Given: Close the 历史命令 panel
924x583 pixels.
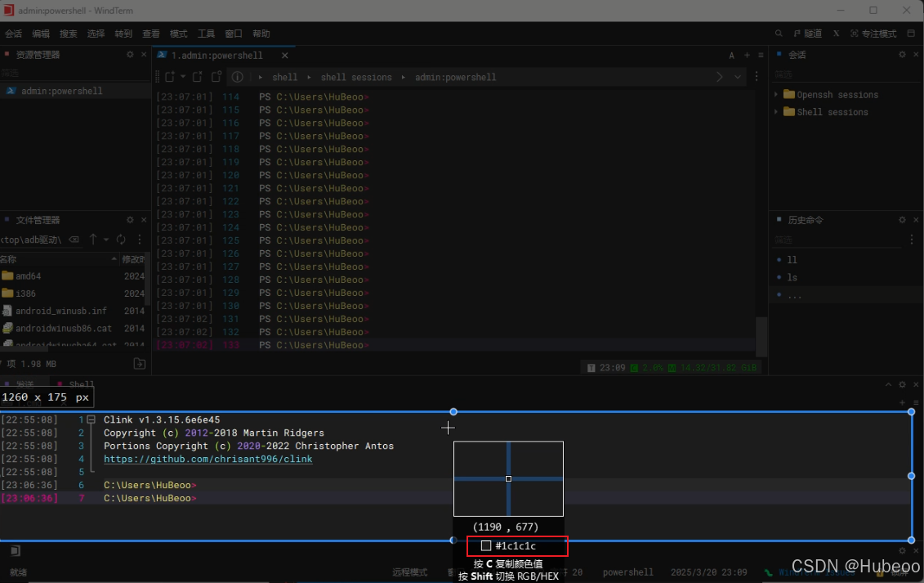Looking at the screenshot, I should click(916, 219).
